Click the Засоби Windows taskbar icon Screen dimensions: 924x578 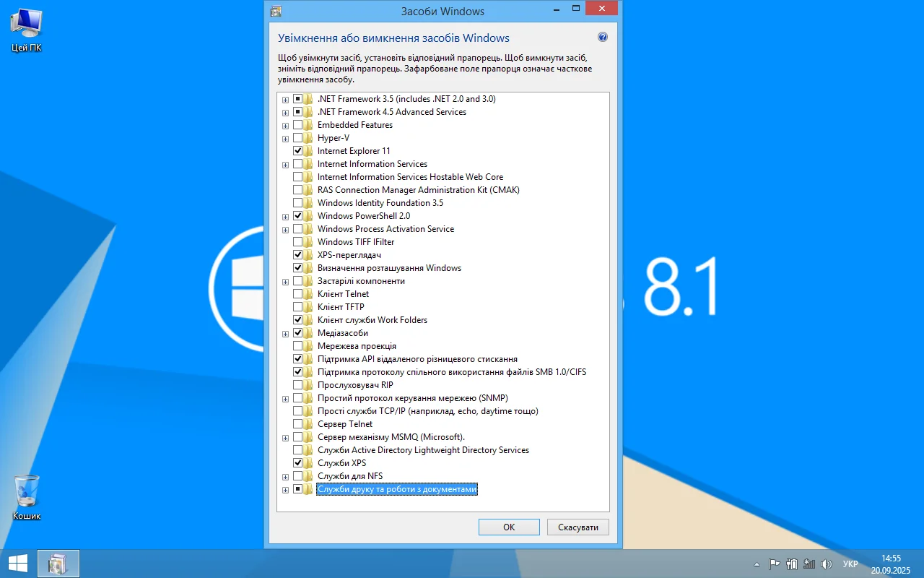click(x=58, y=564)
